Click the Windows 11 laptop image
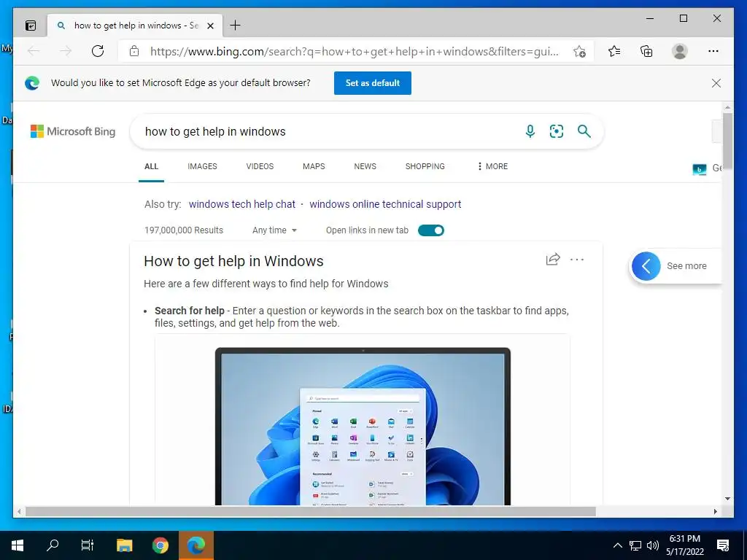Viewport: 747px width, 560px height. 363,426
